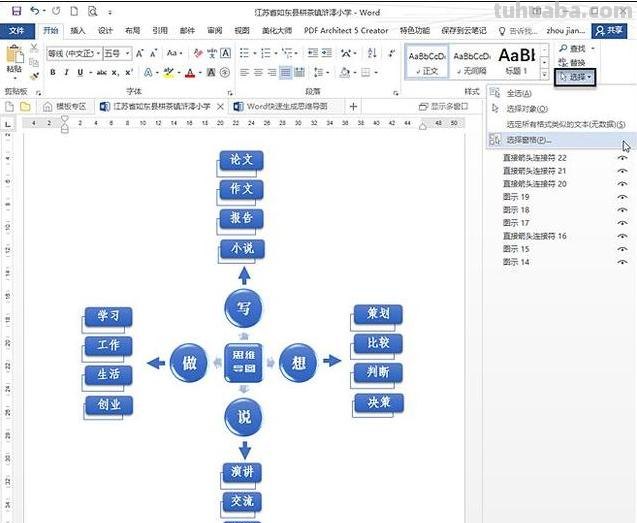Open the File tab

click(x=17, y=30)
